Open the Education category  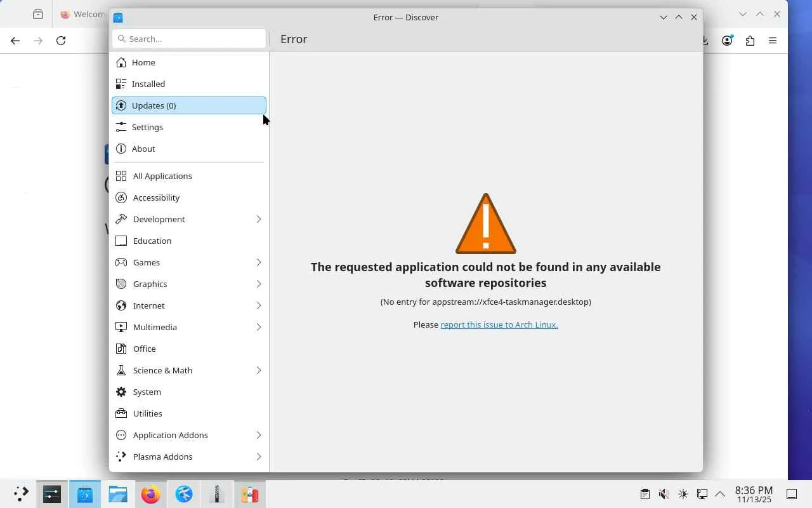click(189, 241)
